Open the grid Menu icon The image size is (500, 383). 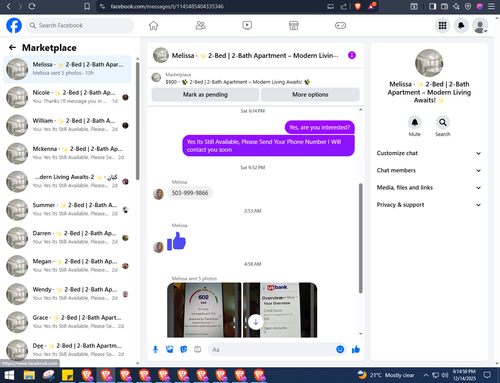[x=442, y=25]
